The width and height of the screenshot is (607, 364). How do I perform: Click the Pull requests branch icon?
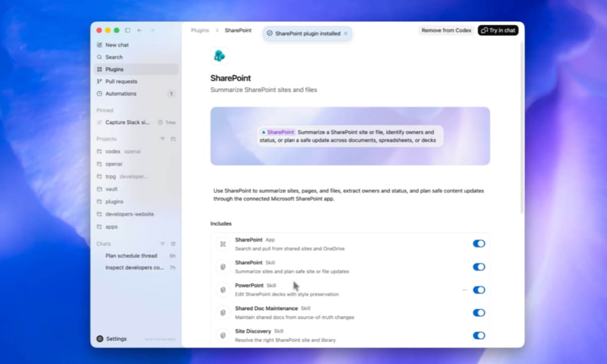point(100,81)
